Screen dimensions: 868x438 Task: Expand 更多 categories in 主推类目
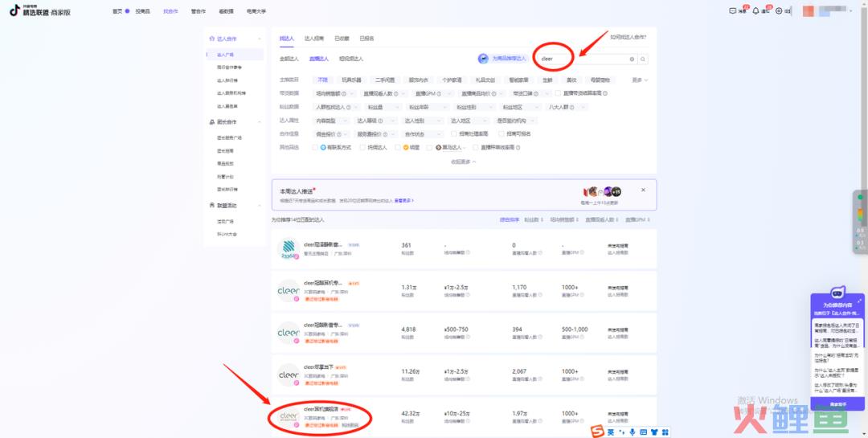point(640,80)
